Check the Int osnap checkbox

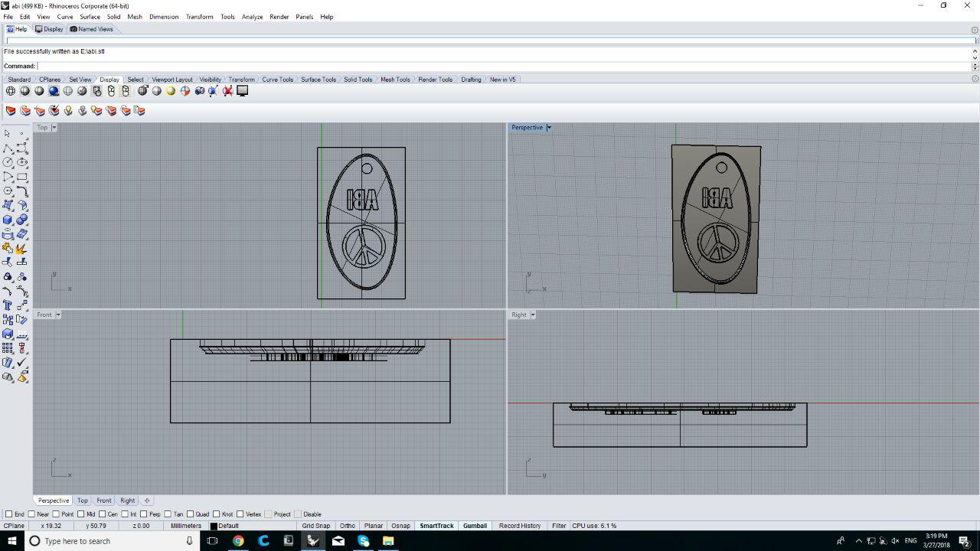[125, 514]
